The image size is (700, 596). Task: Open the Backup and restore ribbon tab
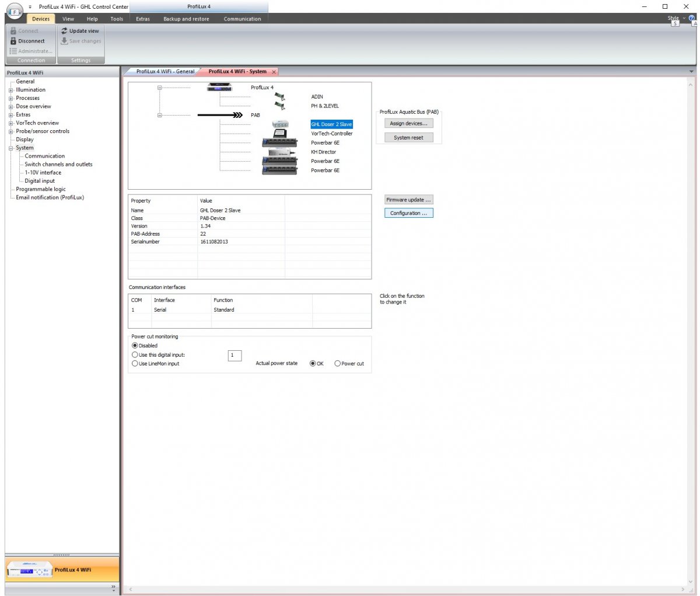[186, 19]
